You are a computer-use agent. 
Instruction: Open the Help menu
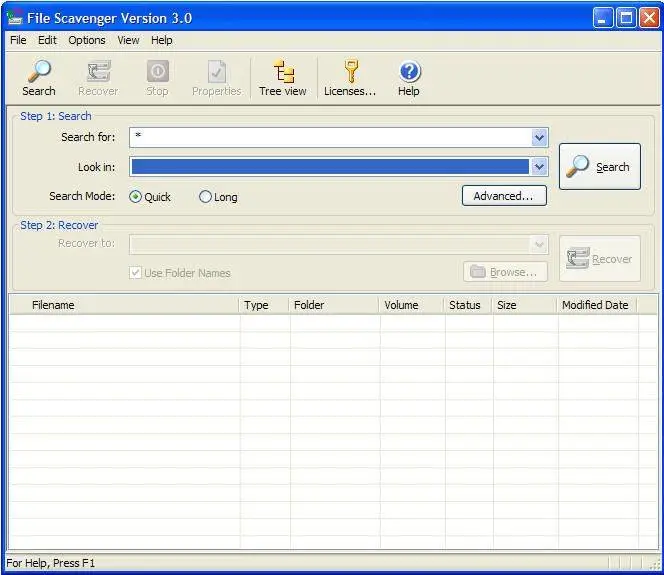pos(162,40)
